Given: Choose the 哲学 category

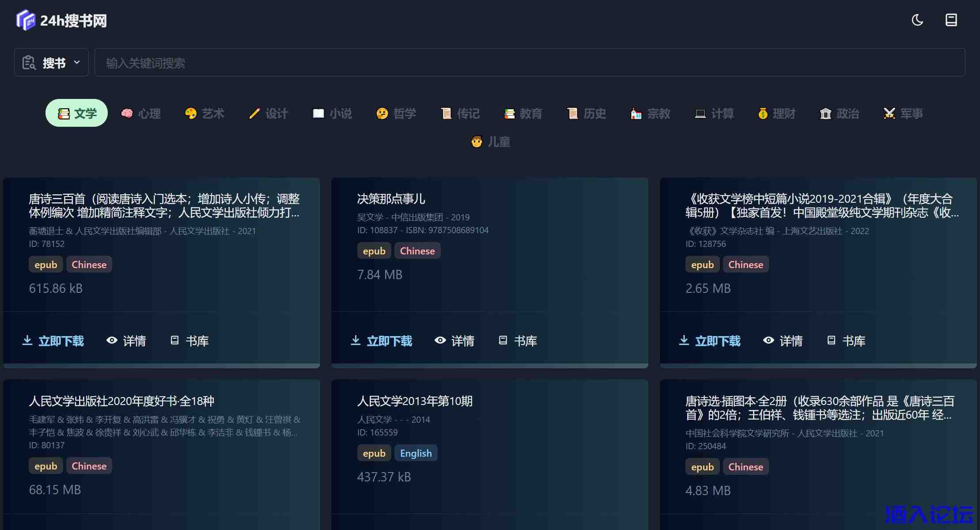Looking at the screenshot, I should point(396,114).
